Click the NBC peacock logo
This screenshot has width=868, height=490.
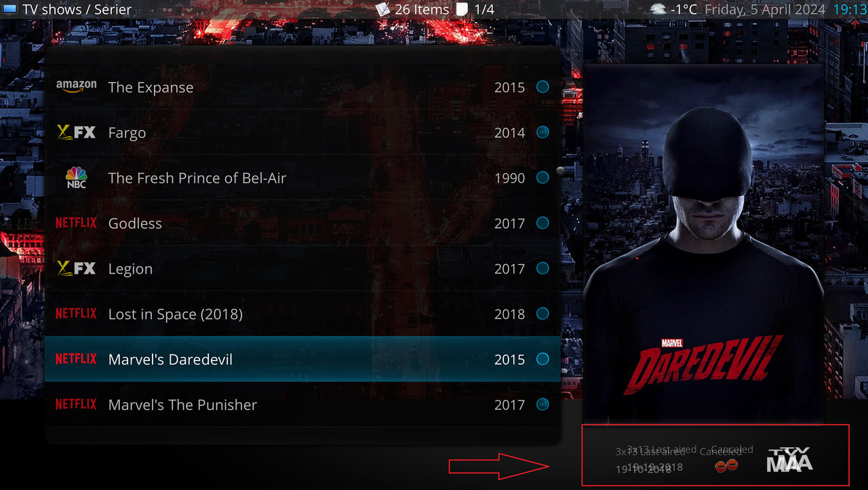coord(76,178)
